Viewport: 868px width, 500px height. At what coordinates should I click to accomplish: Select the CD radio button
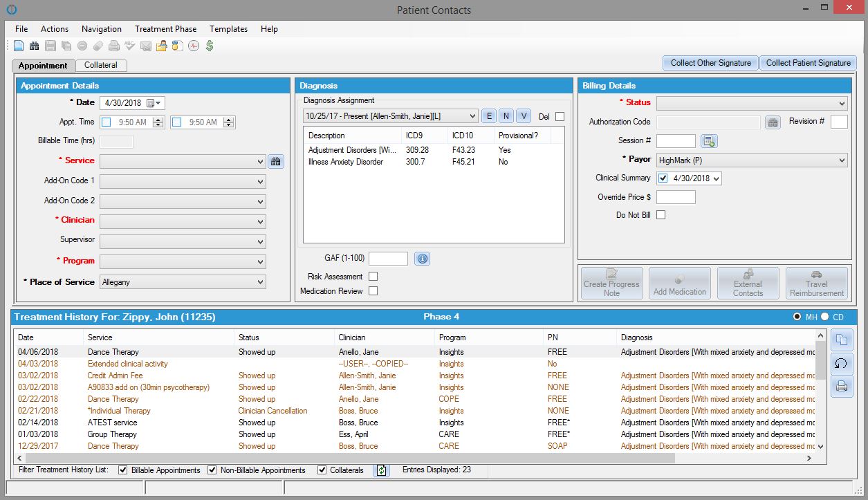point(824,317)
